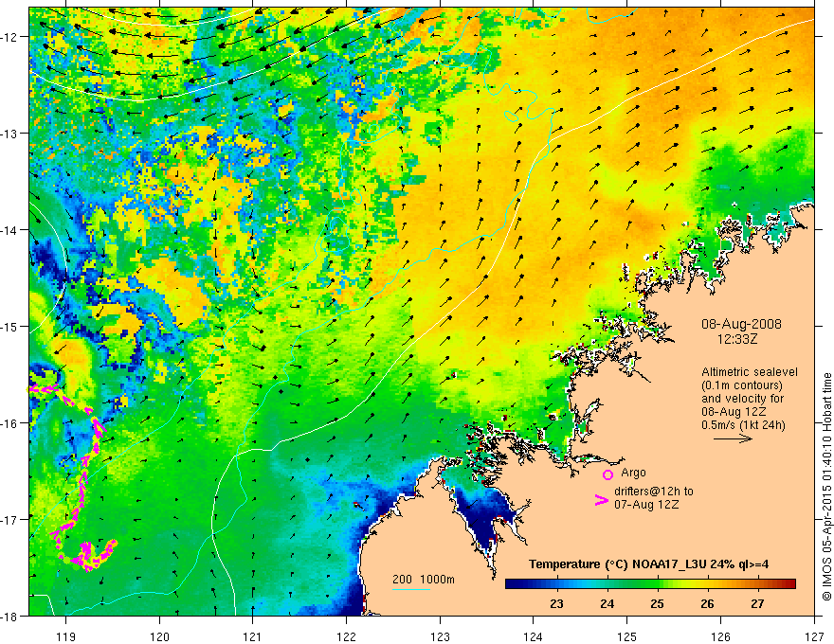Image resolution: width=834 pixels, height=644 pixels.
Task: Click the '200 1000m' depth label
Action: coord(424,580)
